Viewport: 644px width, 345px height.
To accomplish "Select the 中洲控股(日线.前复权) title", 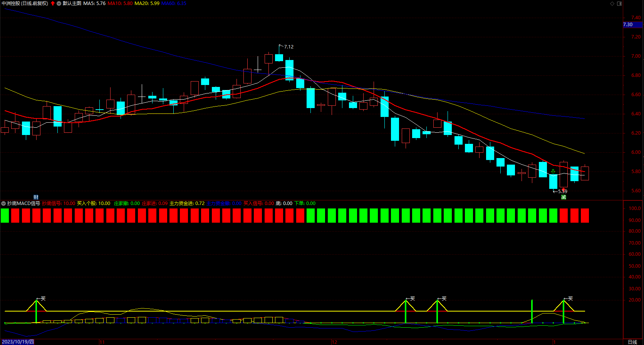I will tap(25, 3).
